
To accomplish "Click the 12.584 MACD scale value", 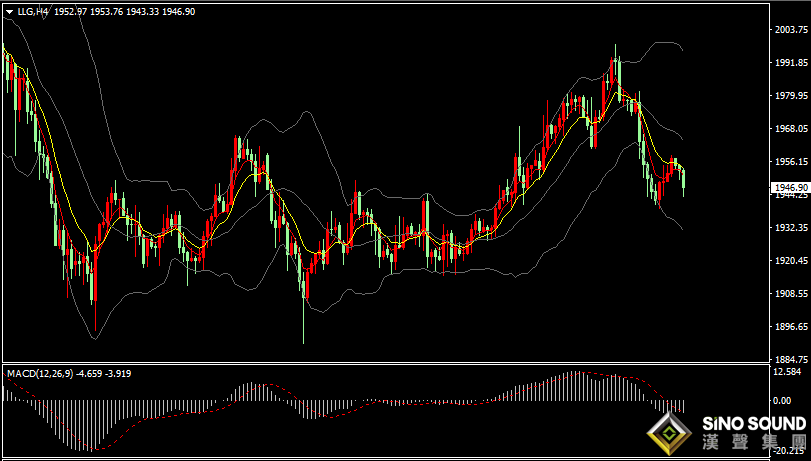I will 789,371.
